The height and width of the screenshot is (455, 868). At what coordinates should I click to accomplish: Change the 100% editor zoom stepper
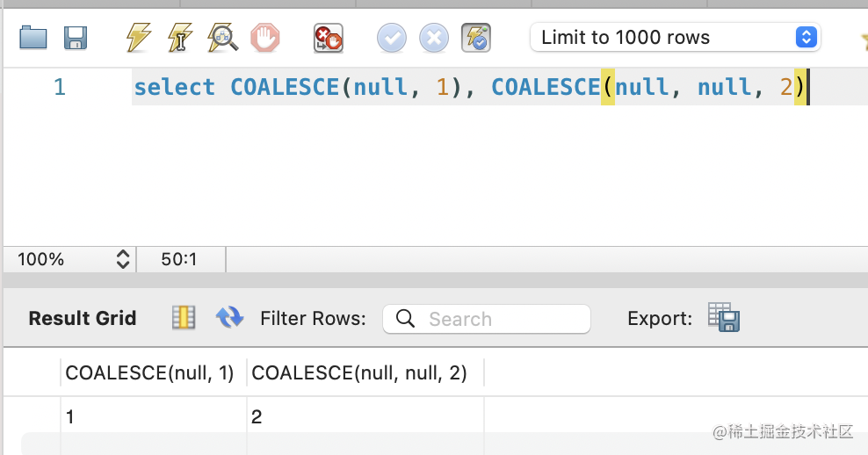pos(122,259)
